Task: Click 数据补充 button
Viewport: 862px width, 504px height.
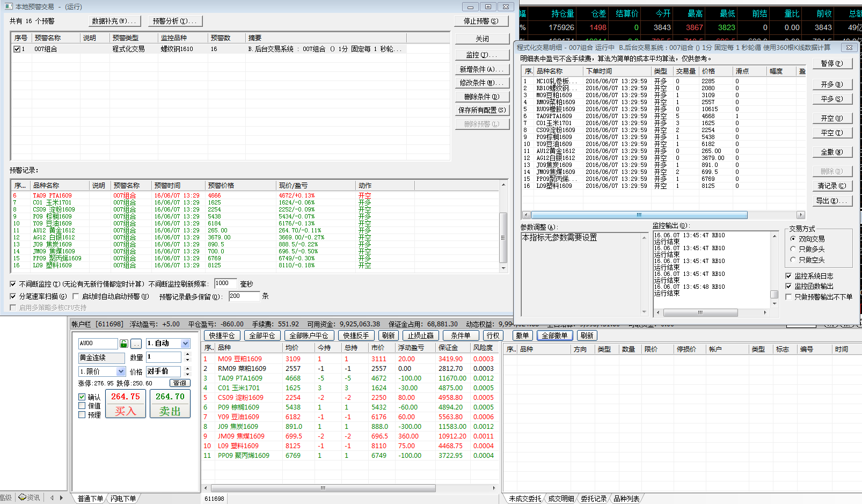Action: pyautogui.click(x=115, y=21)
